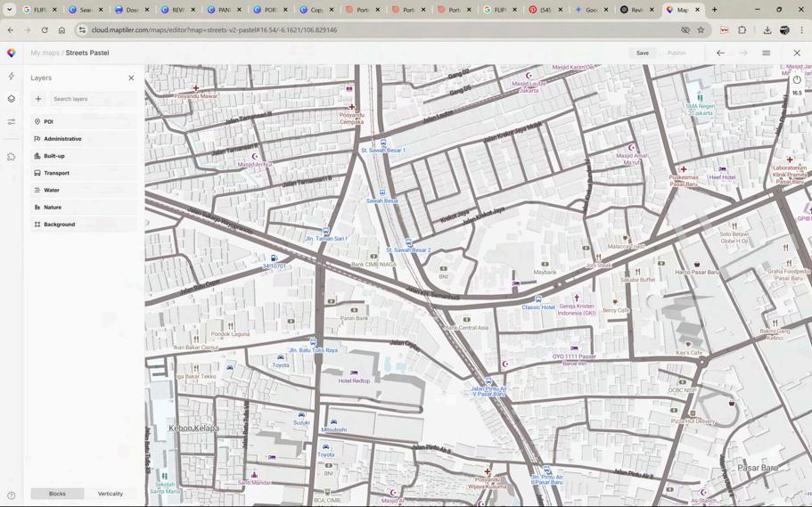Bookmark this page with the star icon

pos(701,30)
